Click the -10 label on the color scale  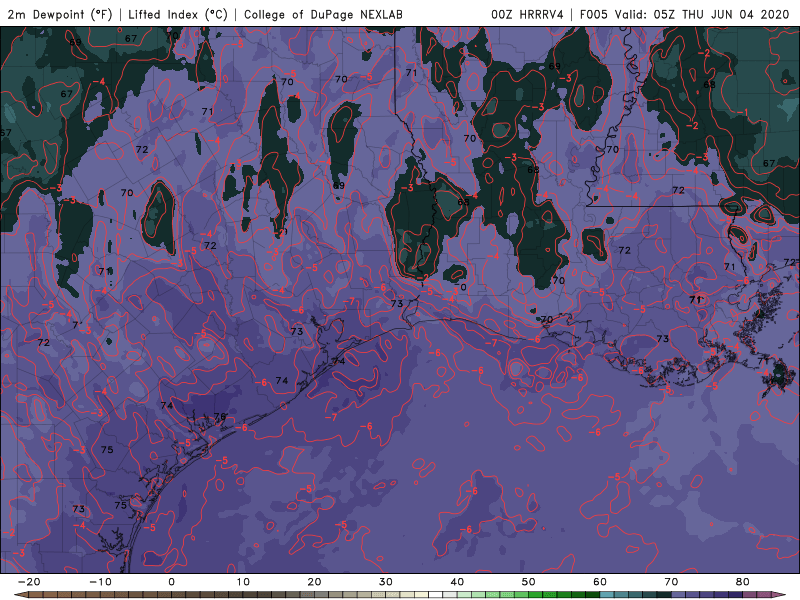pos(100,582)
